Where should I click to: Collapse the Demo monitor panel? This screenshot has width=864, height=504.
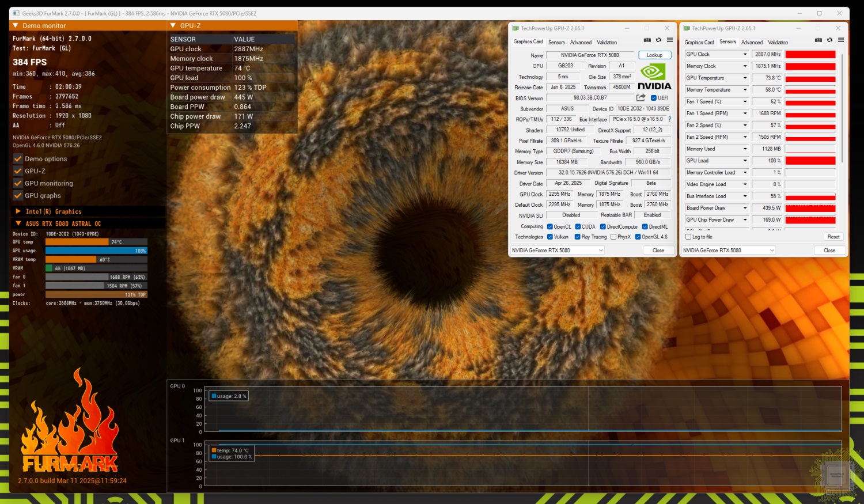(x=14, y=26)
